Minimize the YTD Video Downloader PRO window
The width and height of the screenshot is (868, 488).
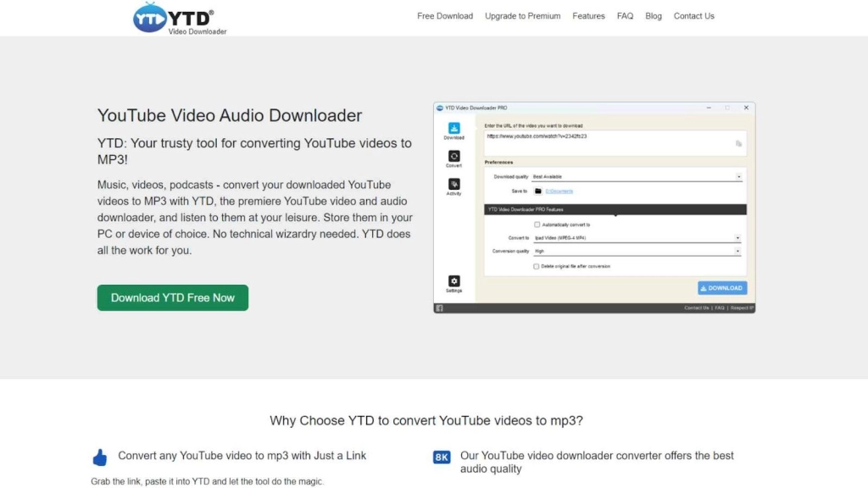click(x=709, y=108)
